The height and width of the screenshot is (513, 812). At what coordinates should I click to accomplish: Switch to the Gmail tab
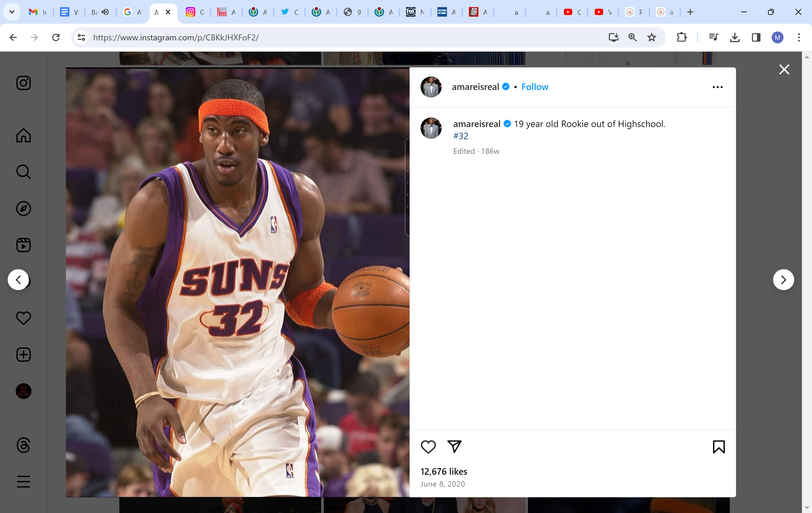tap(38, 12)
